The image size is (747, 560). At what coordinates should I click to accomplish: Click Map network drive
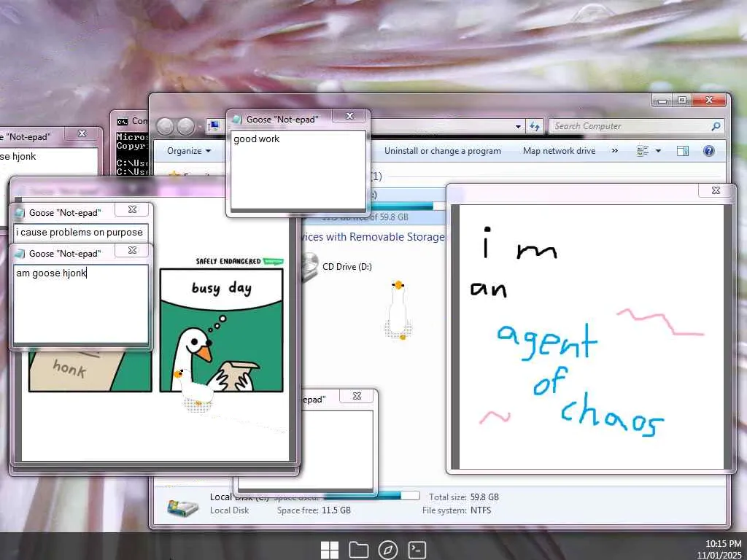click(559, 151)
